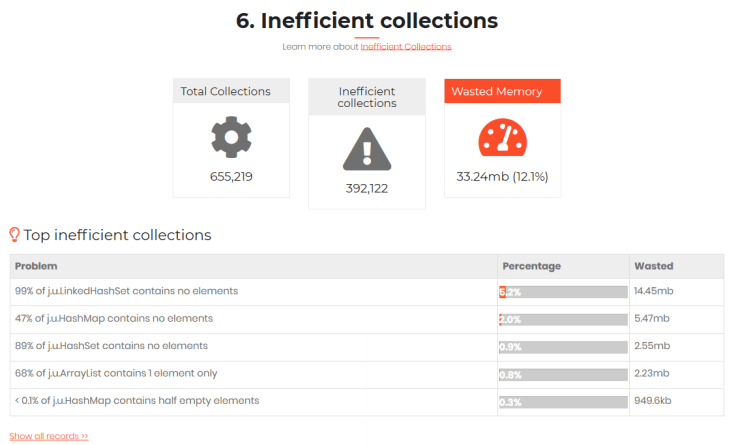This screenshot has width=736, height=445.
Task: Click the 2.0% percentage bar for HashMap
Action: click(563, 320)
